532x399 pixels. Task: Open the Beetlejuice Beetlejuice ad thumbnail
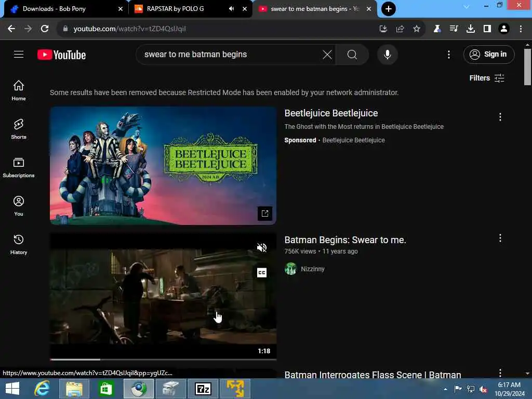click(x=163, y=166)
